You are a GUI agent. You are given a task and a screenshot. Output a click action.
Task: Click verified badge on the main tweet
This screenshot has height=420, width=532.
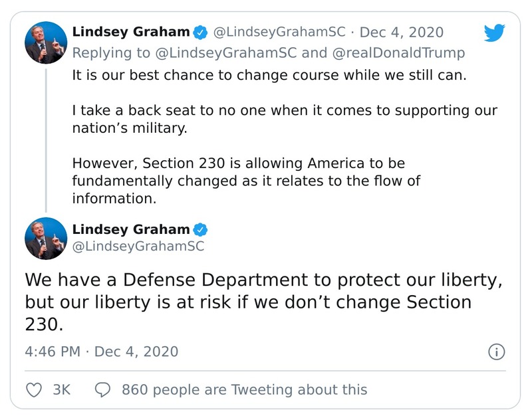(199, 230)
